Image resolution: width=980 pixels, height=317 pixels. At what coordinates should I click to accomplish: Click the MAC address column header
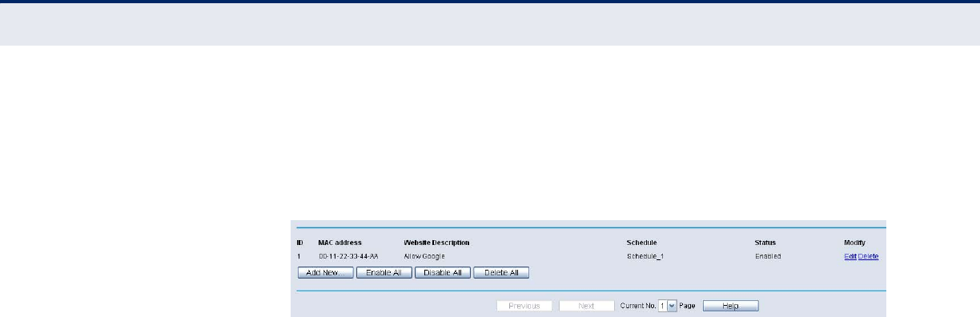(x=340, y=242)
